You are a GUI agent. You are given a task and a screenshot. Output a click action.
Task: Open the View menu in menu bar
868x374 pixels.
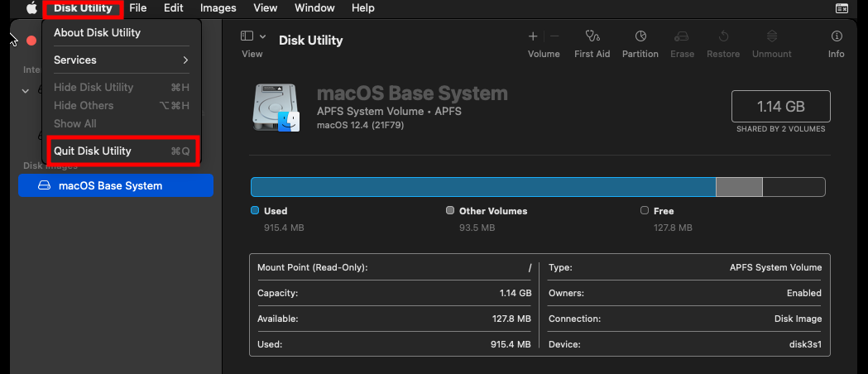click(x=265, y=7)
